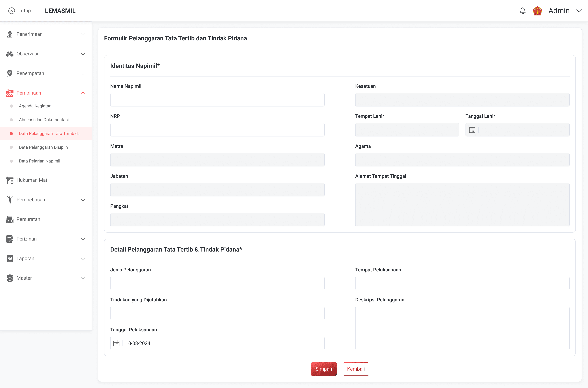Open calendar icon for Tanggal Pelaksanaan
Image resolution: width=588 pixels, height=388 pixels.
(116, 343)
